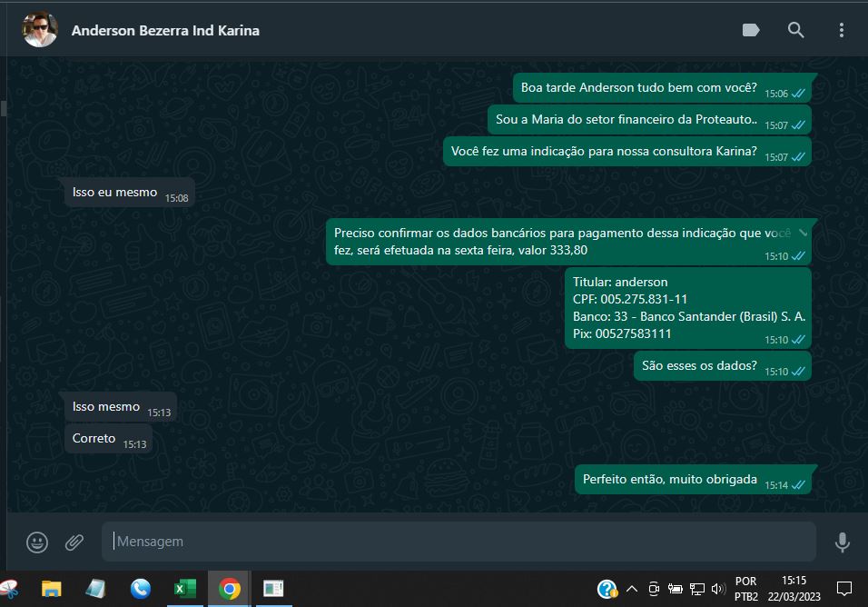Screen dimensions: 868x607
Task: Switch to Google Chrome in the taskbar
Action: pos(230,589)
